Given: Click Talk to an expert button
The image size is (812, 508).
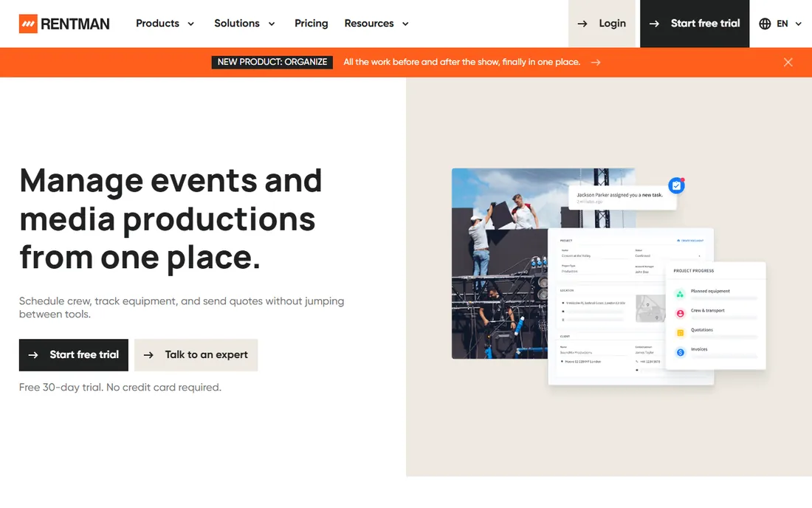Looking at the screenshot, I should tap(196, 354).
